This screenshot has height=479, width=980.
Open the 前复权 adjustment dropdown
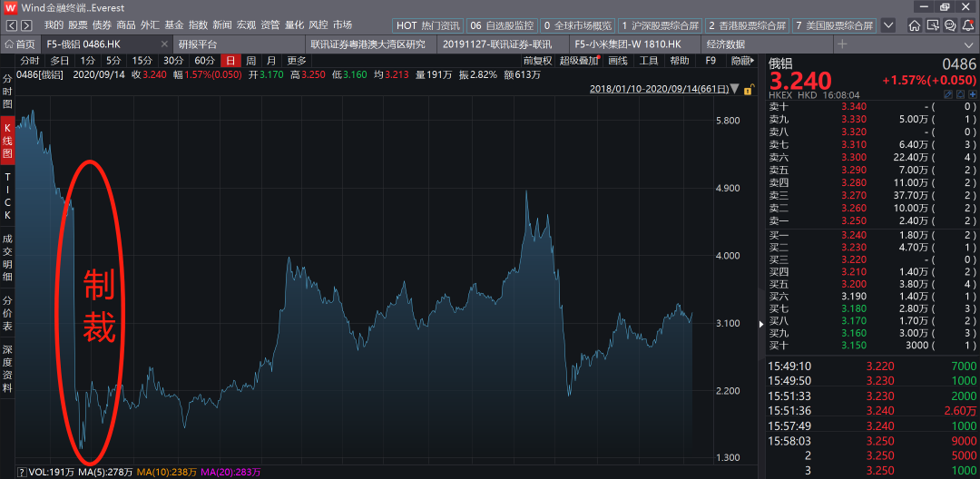tap(537, 61)
